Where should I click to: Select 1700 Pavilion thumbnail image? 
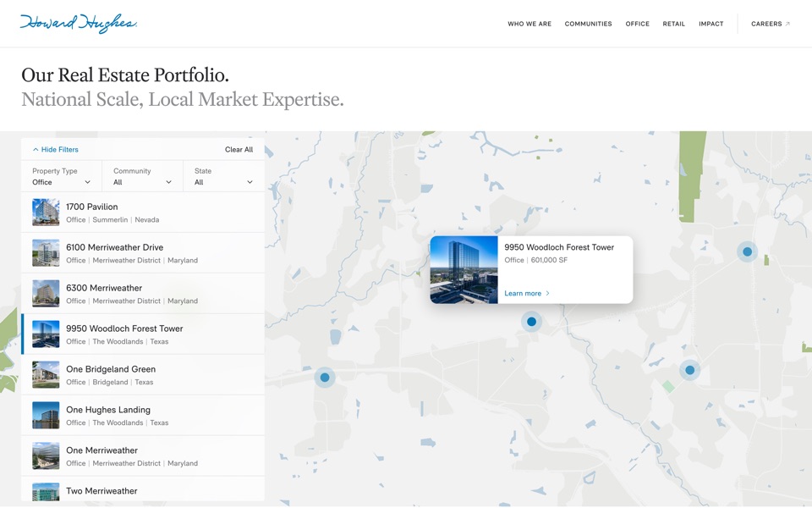(46, 212)
